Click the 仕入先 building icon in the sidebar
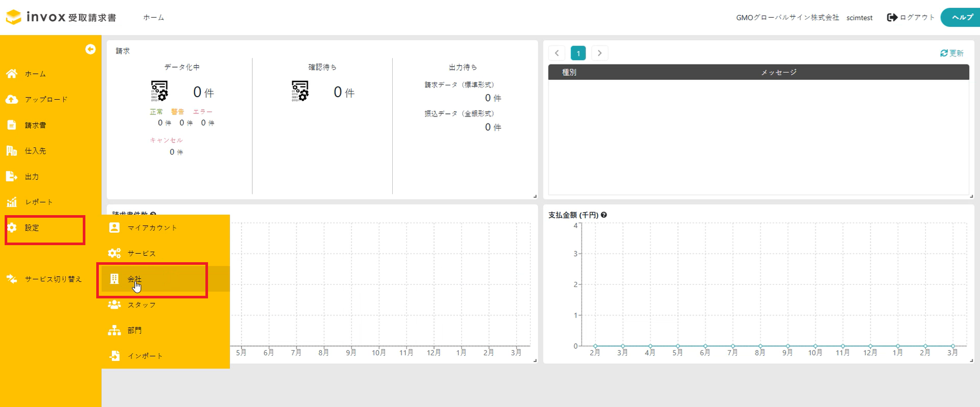The width and height of the screenshot is (980, 407). click(x=11, y=150)
